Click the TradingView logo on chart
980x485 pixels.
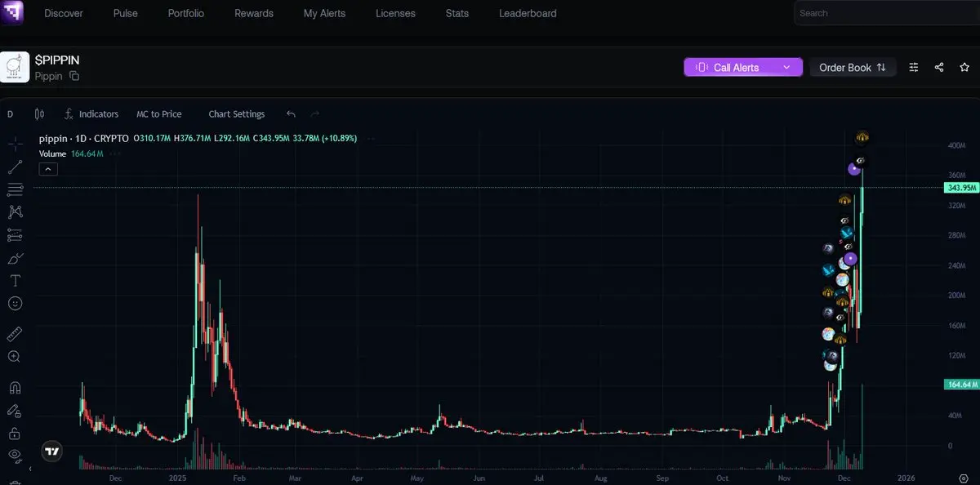coord(52,451)
